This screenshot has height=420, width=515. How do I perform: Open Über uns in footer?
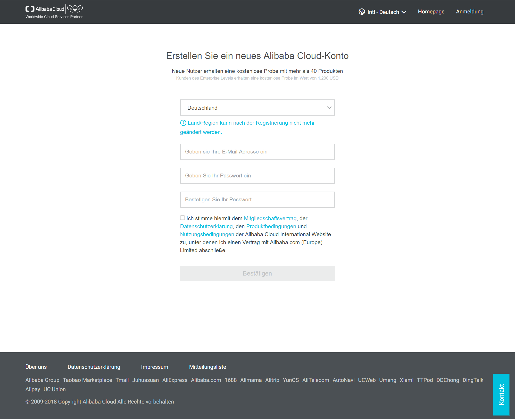pos(36,367)
